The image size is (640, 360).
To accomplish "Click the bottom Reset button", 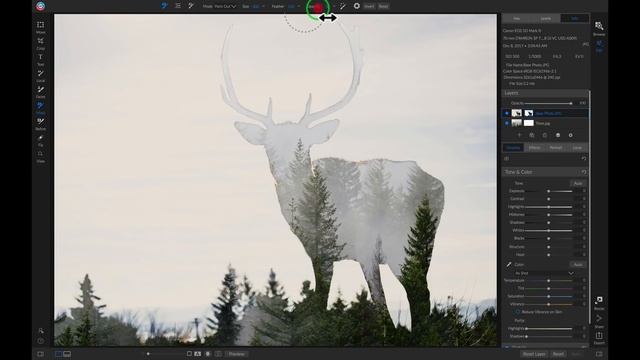I will pos(558,354).
